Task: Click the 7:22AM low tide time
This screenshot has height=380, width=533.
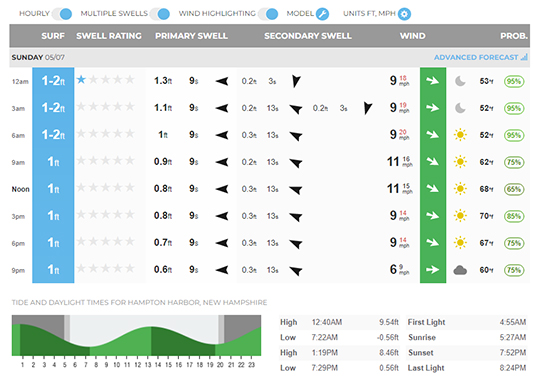Action: pyautogui.click(x=325, y=338)
